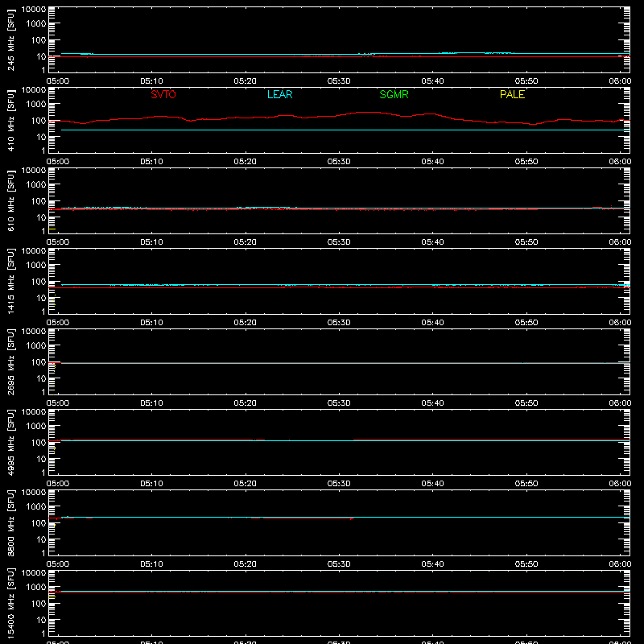Click 05:00 tick under the 2695 MHz panel
Viewport: 644px width, 644px height.
click(x=58, y=403)
